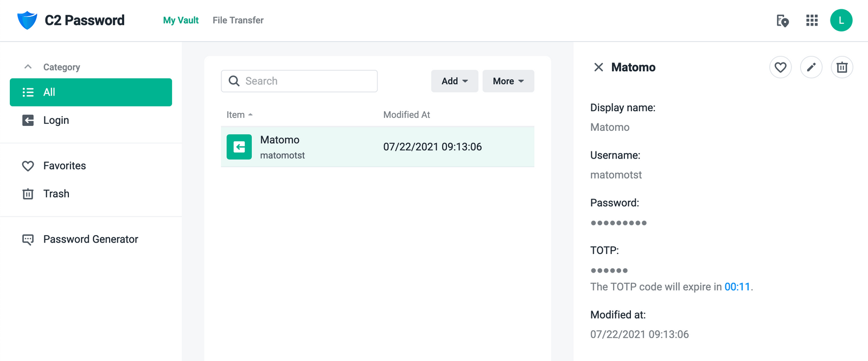
Task: Open the Password Generator
Action: [x=91, y=239]
